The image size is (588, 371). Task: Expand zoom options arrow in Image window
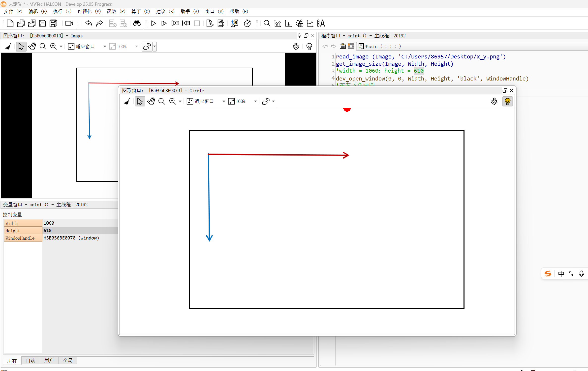click(x=61, y=46)
